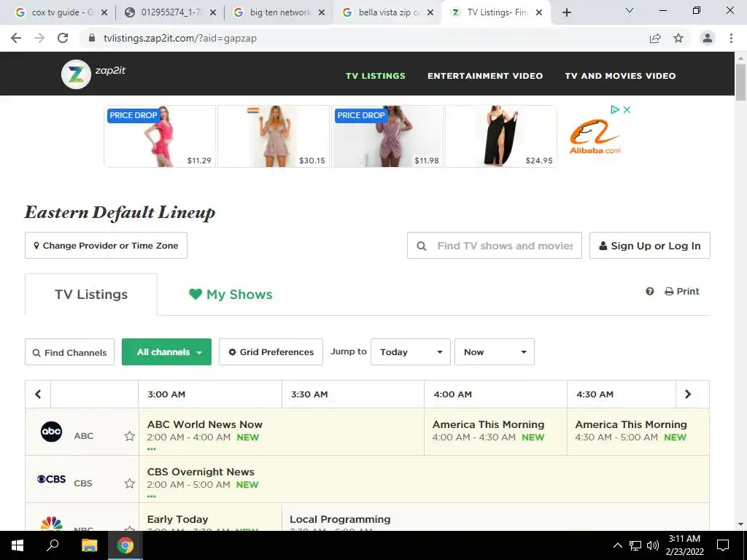Open Windows taskbar search
Image resolution: width=747 pixels, height=560 pixels.
click(53, 545)
